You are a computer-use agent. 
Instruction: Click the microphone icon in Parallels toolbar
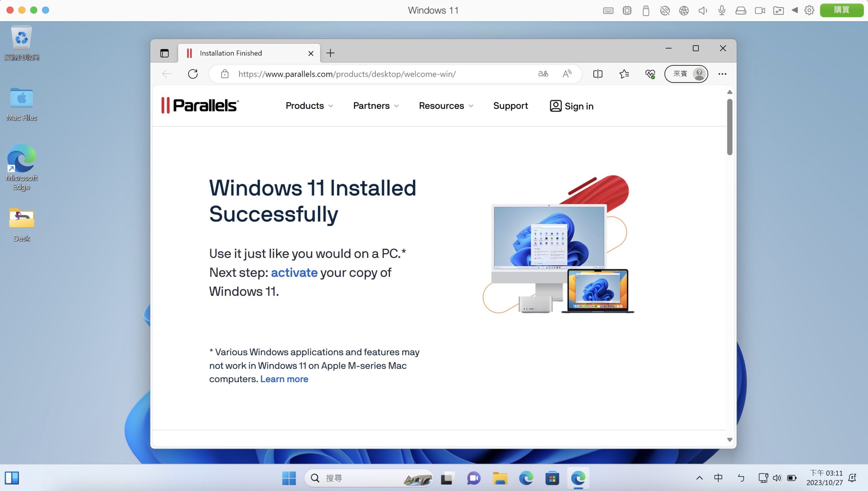[722, 11]
